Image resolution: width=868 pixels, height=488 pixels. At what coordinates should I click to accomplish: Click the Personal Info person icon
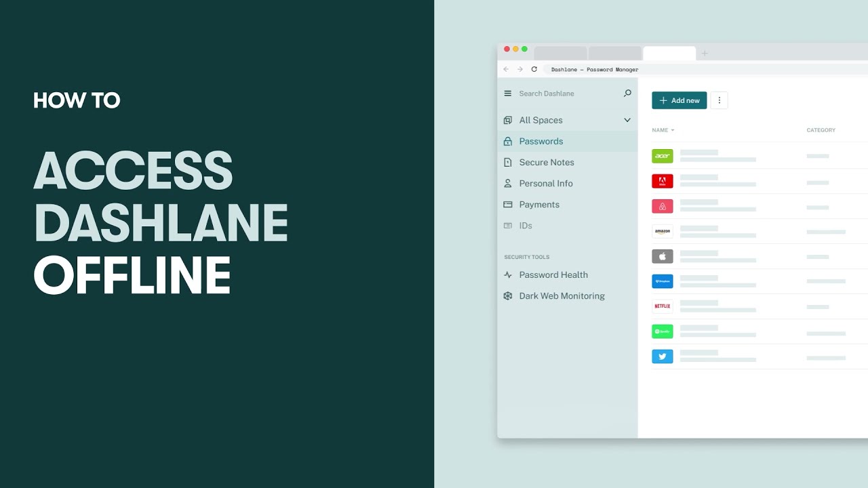coord(508,183)
